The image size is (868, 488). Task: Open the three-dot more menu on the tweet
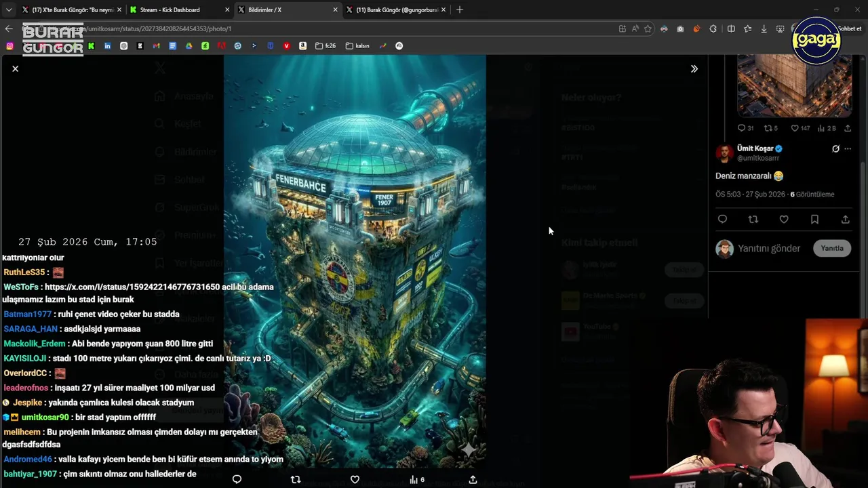(x=848, y=149)
